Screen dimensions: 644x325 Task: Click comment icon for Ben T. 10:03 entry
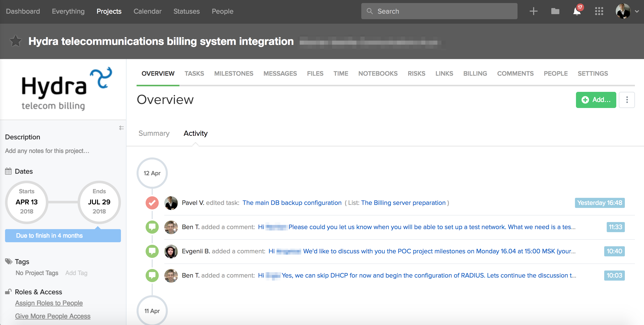[152, 275]
